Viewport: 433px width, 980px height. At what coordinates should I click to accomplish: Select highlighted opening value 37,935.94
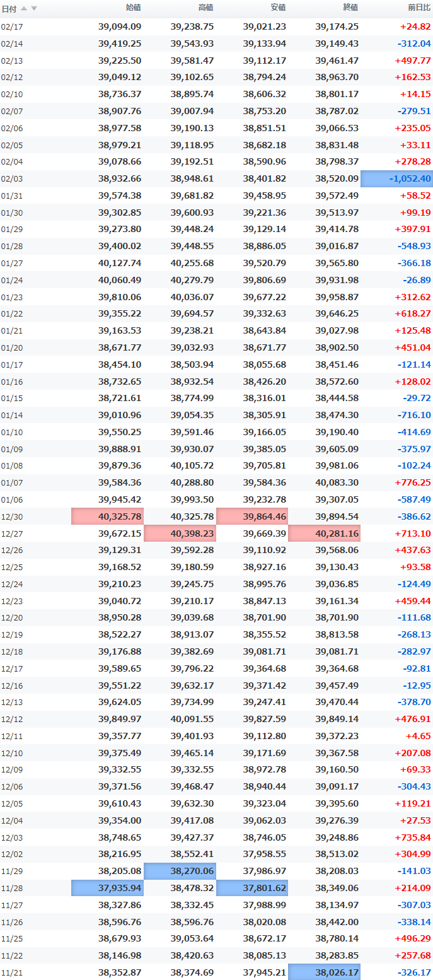coord(108,888)
